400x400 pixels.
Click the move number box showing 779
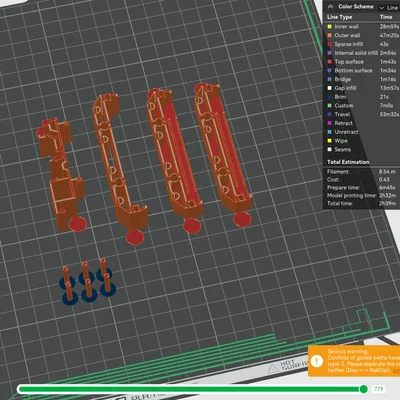click(378, 389)
